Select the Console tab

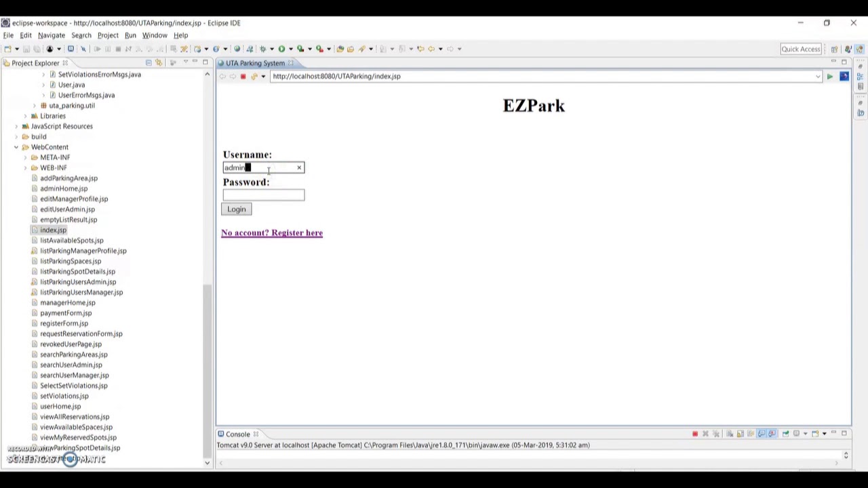[237, 434]
